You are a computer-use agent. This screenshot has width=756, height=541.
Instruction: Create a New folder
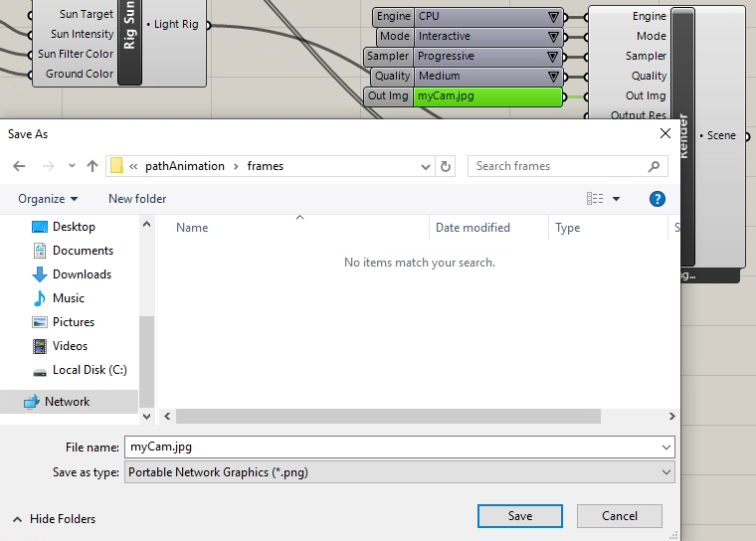(x=137, y=199)
